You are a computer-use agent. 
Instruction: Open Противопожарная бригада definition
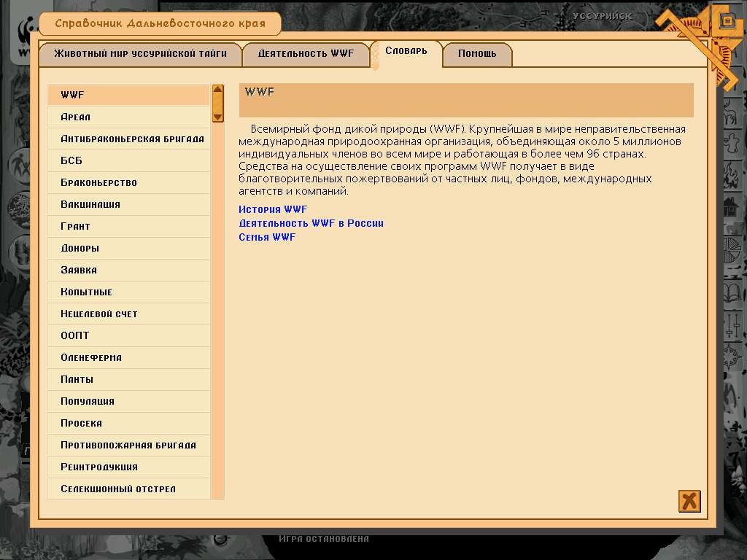[x=128, y=446]
